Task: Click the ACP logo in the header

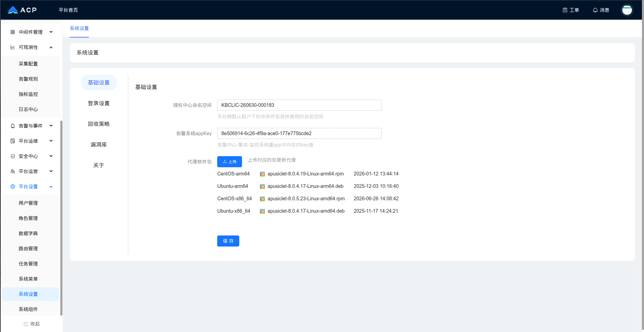Action: click(x=22, y=10)
